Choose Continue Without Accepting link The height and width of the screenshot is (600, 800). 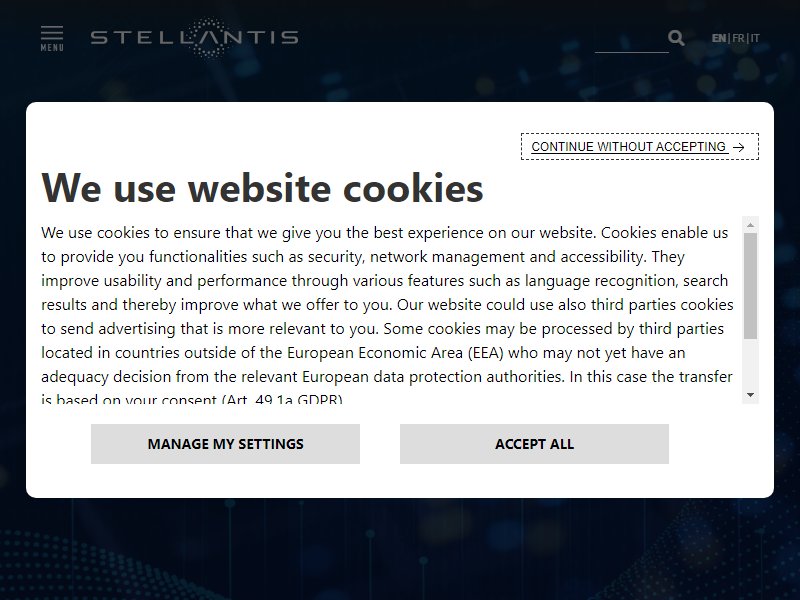639,146
